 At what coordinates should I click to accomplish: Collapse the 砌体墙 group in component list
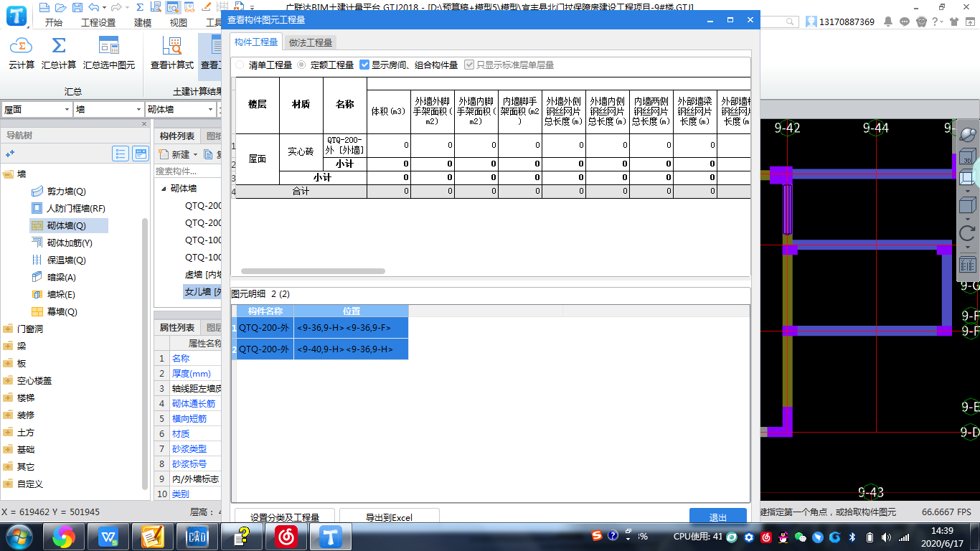163,188
